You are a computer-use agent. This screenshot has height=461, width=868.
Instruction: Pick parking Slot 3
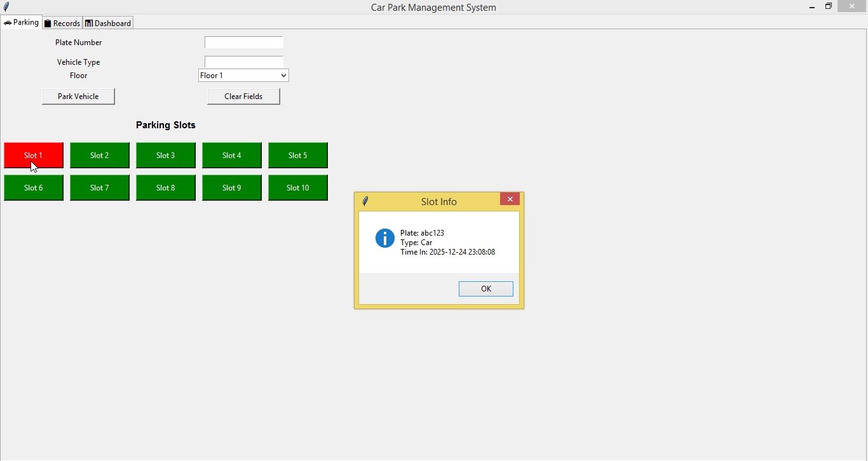(166, 156)
